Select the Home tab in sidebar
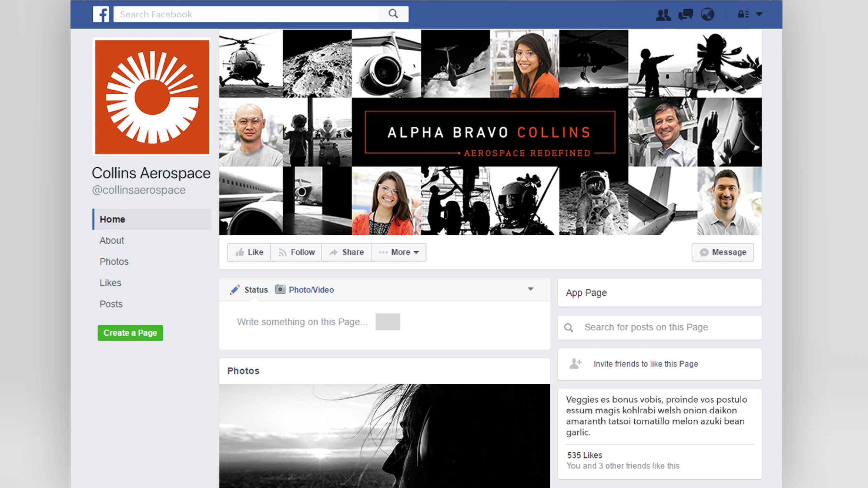Screen dimensions: 868x488 tap(152, 219)
